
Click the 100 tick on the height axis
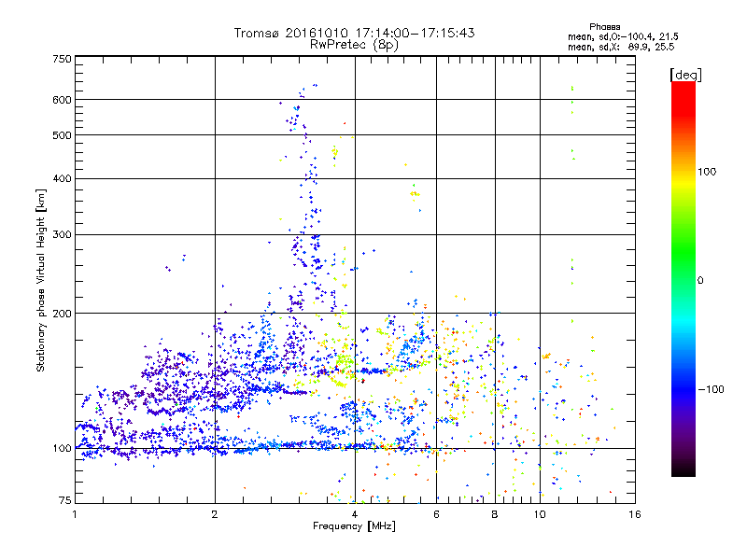(x=62, y=449)
